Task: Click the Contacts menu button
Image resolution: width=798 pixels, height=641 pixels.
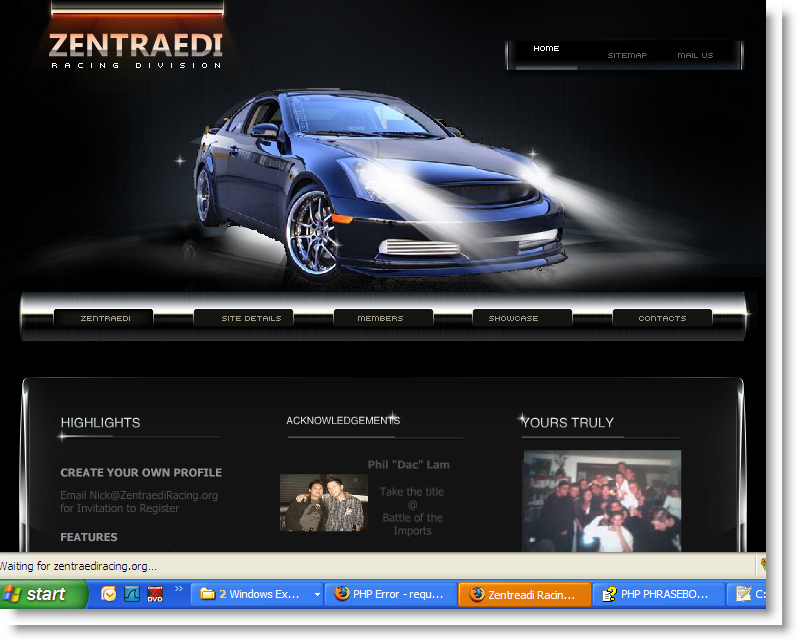Action: (x=662, y=318)
